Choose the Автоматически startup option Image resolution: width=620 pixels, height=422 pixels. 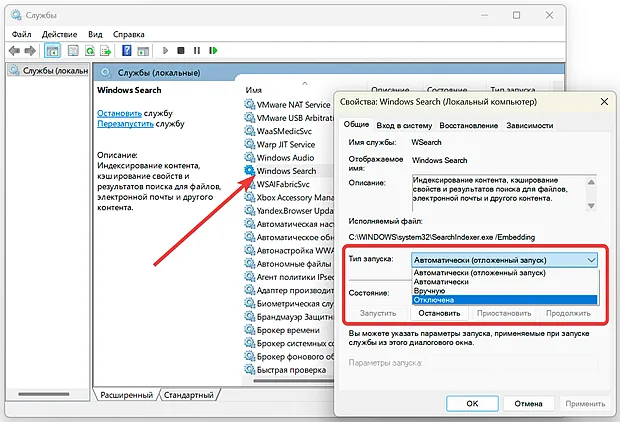tap(504, 282)
